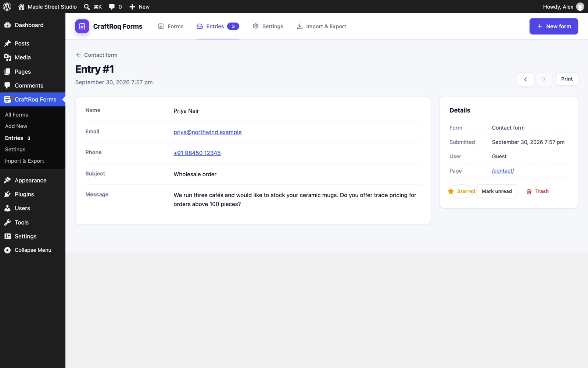Image resolution: width=588 pixels, height=368 pixels.
Task: Click the subject value Wholesale order
Action: pos(195,174)
